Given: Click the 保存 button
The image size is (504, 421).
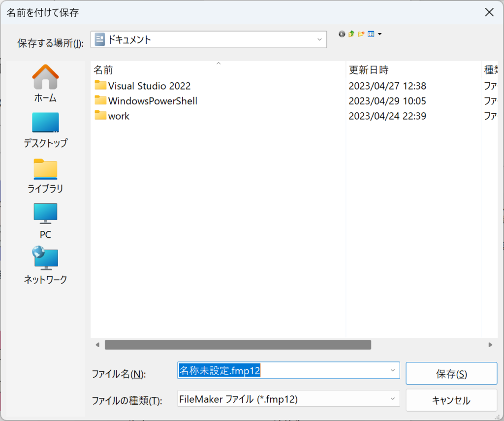Looking at the screenshot, I should point(451,374).
